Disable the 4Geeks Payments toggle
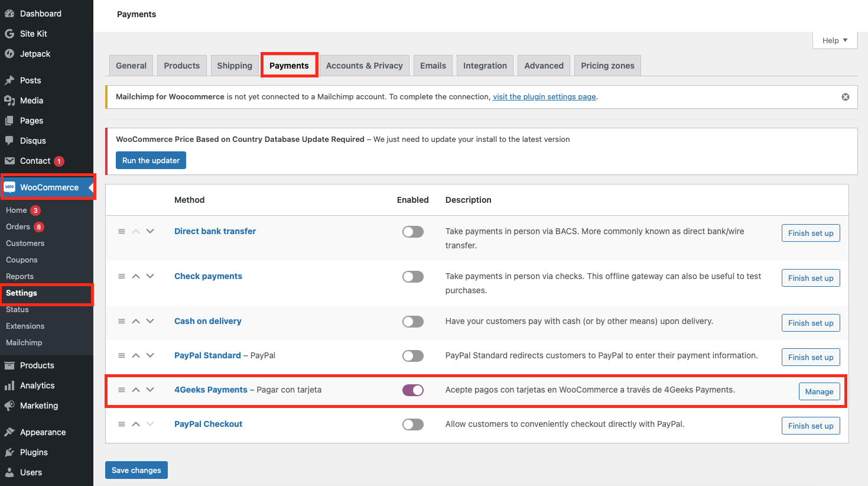The image size is (868, 486). pos(412,390)
